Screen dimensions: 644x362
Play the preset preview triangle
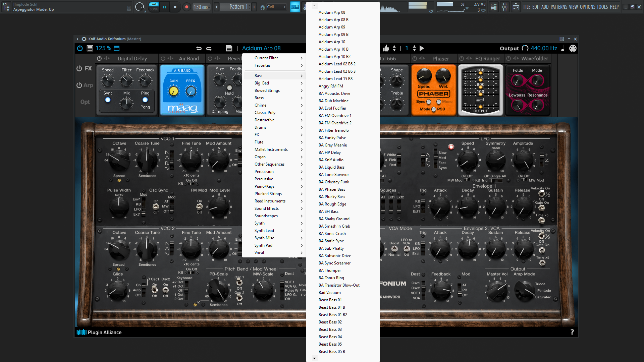coord(422,48)
